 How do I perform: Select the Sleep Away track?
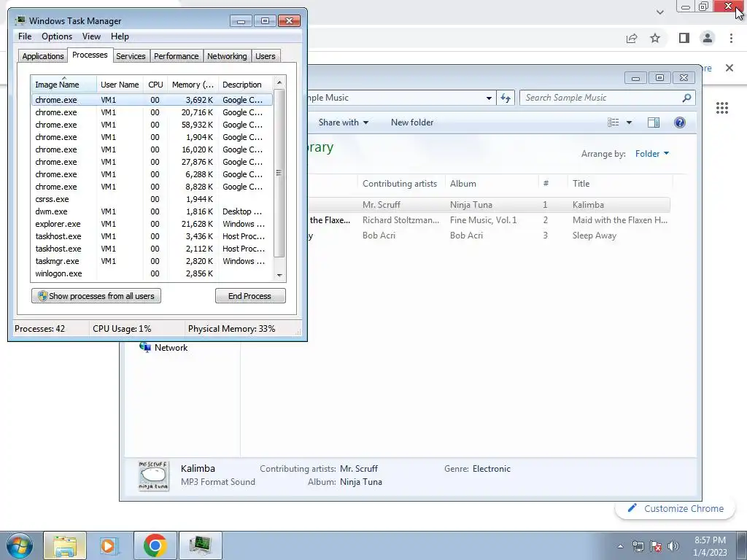pos(488,236)
